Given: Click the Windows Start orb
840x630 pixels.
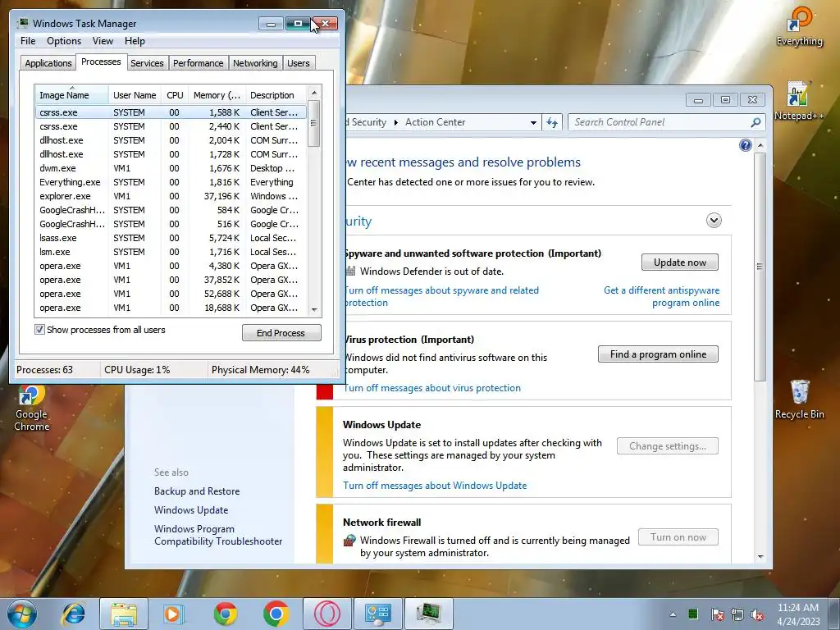Looking at the screenshot, I should coord(21,614).
